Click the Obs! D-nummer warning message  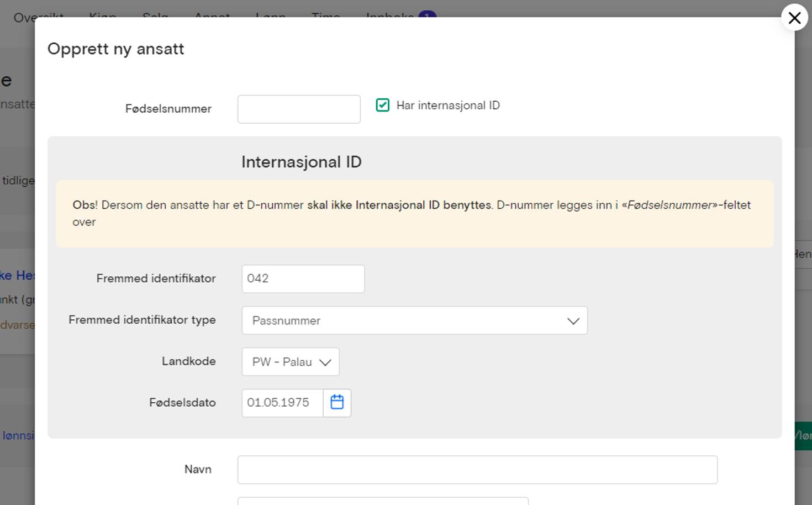414,213
